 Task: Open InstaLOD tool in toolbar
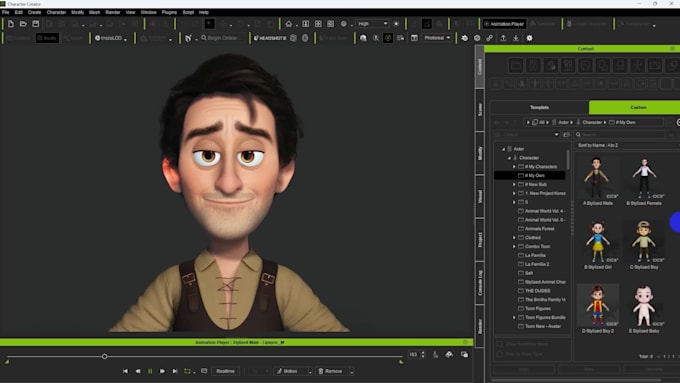pos(108,38)
